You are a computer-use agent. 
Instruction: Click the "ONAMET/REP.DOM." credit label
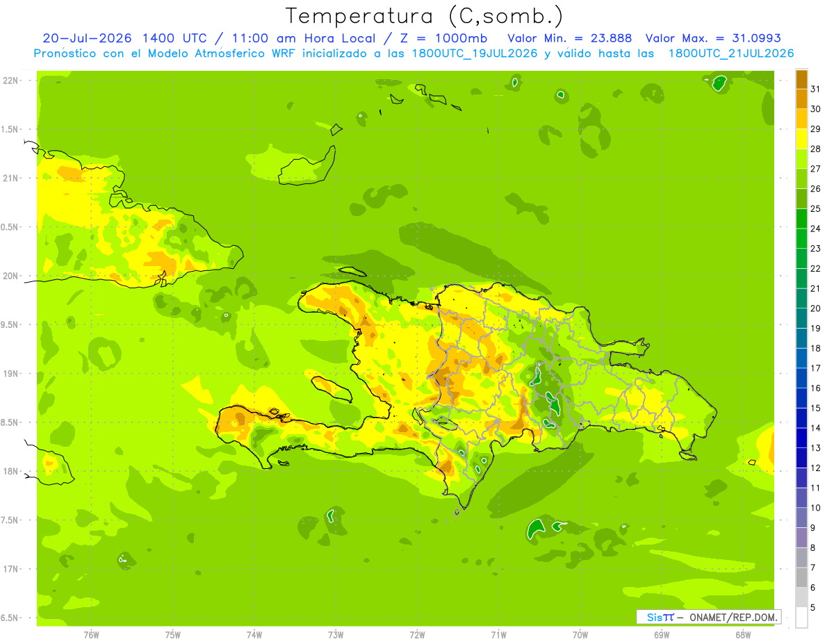click(x=733, y=617)
